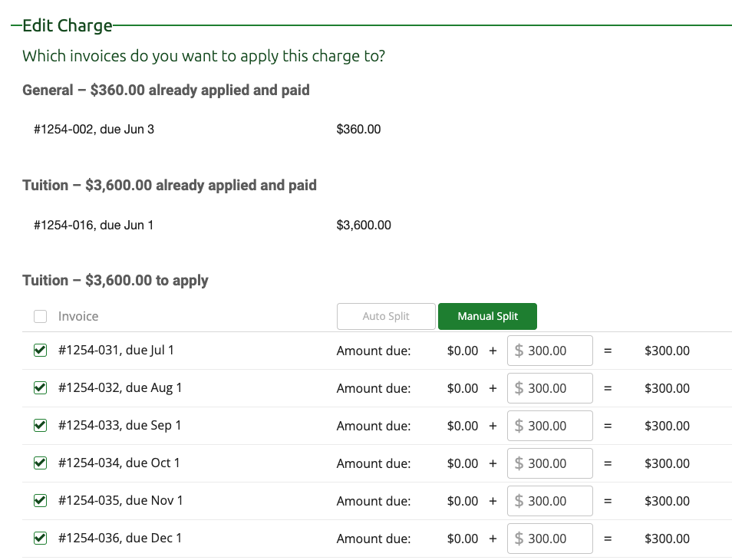Edit amount field for invoice #1254-034

click(550, 463)
